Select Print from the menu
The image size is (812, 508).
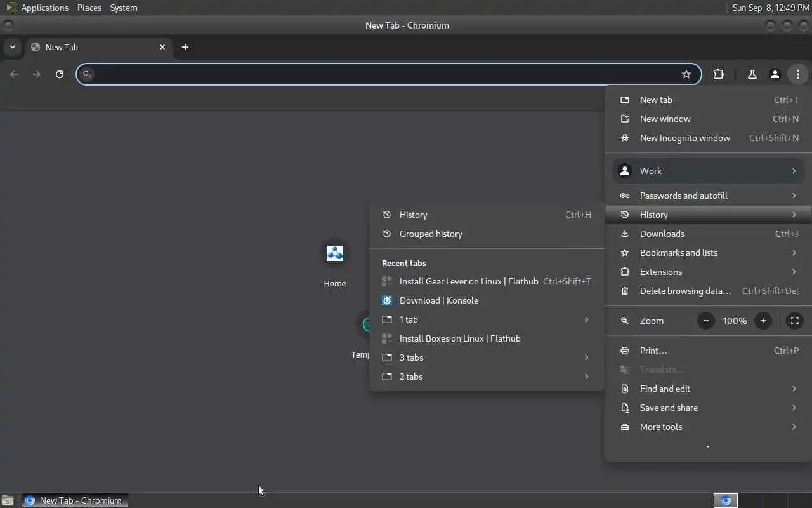coord(708,351)
